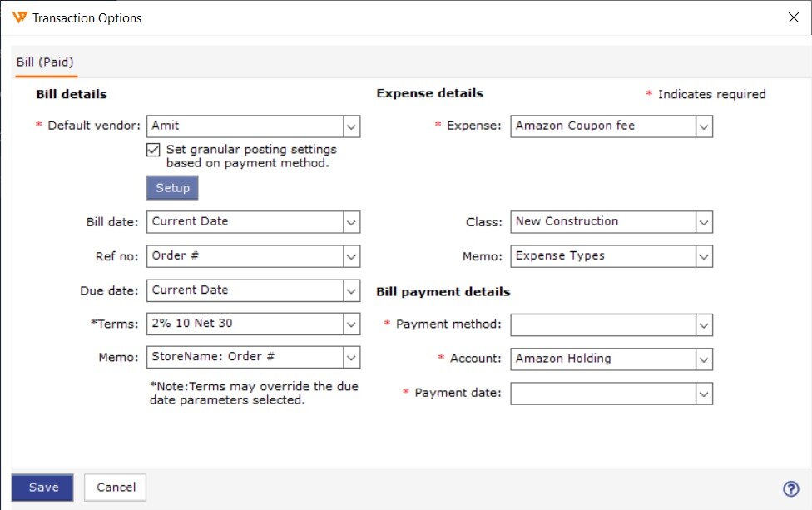812x510 pixels.
Task: Open the Due date dropdown
Action: point(253,290)
